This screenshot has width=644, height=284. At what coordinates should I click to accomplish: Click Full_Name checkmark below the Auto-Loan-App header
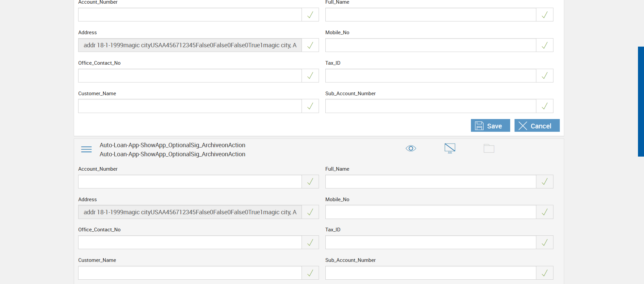tap(544, 182)
